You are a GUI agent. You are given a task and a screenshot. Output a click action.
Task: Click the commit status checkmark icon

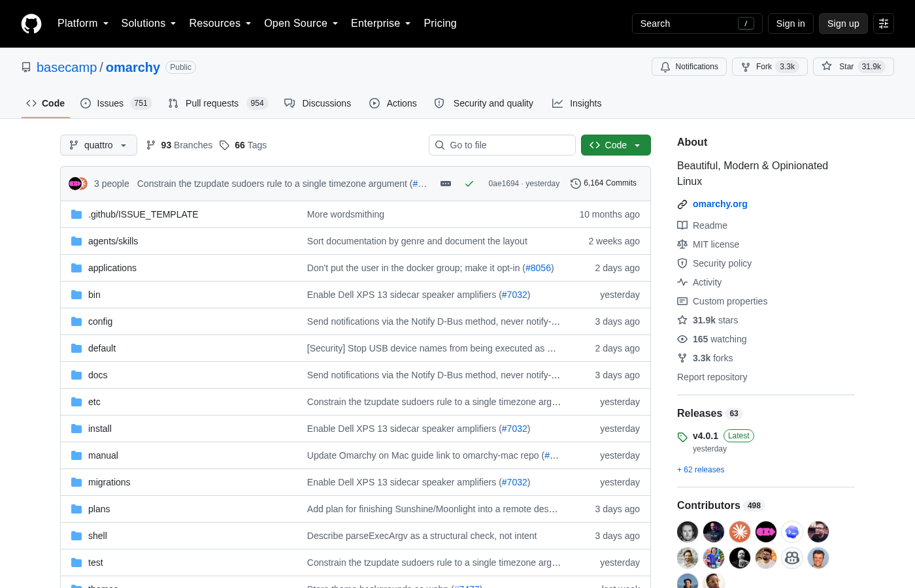(469, 184)
